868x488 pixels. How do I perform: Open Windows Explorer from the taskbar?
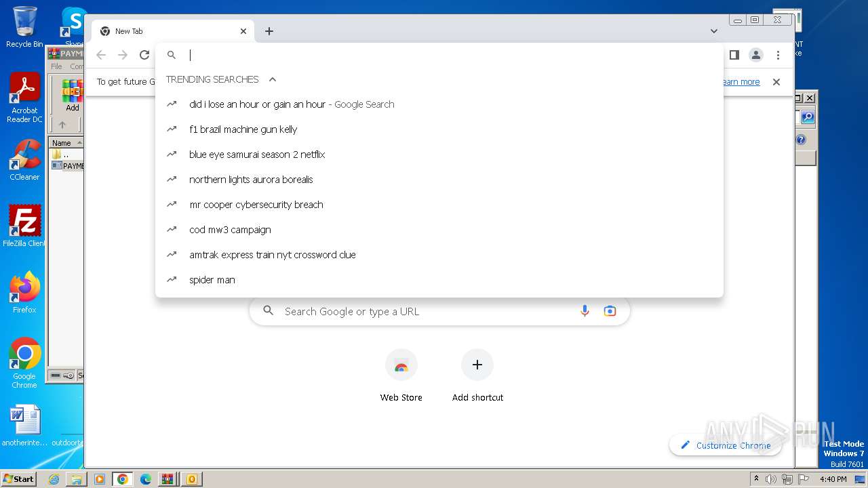click(77, 479)
